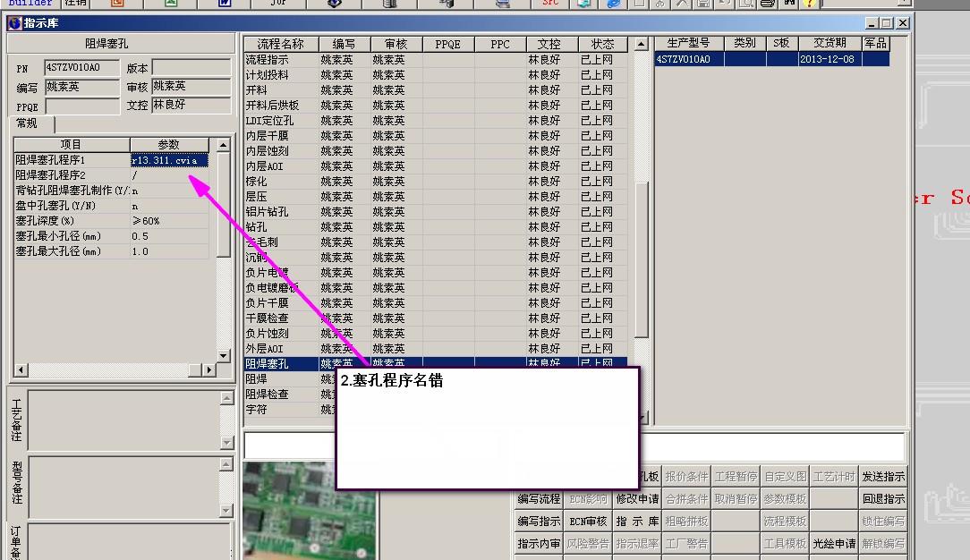Click the 流程名称 column header
This screenshot has height=560, width=970.
pyautogui.click(x=282, y=44)
